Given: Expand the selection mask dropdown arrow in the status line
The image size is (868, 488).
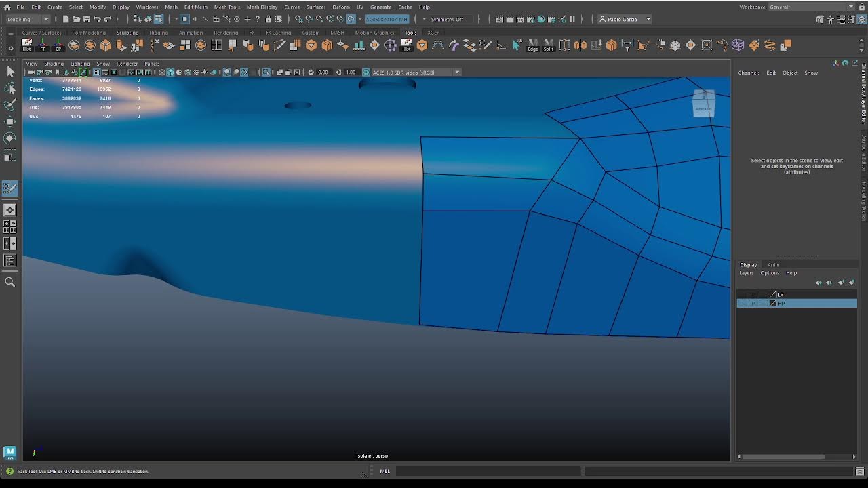Looking at the screenshot, I should [176, 19].
